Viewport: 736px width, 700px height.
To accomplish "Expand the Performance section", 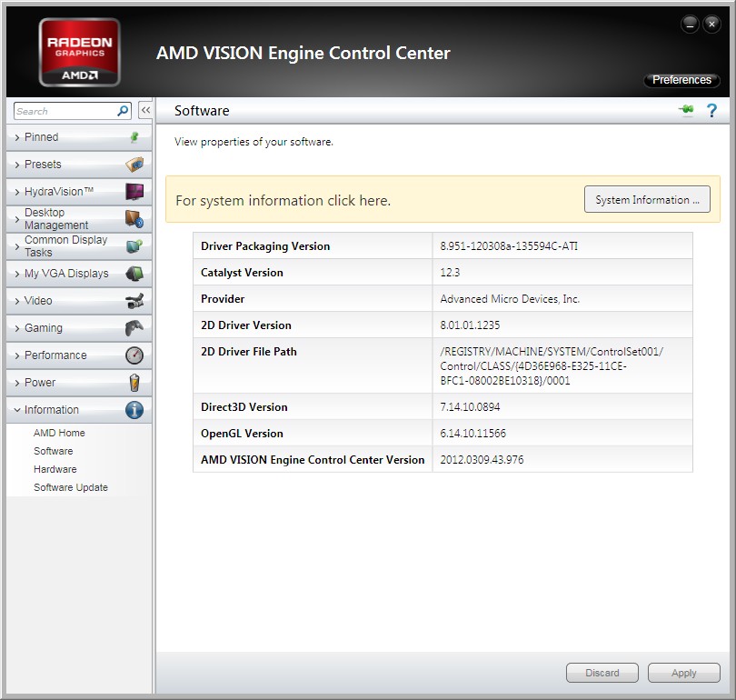I will click(x=79, y=355).
